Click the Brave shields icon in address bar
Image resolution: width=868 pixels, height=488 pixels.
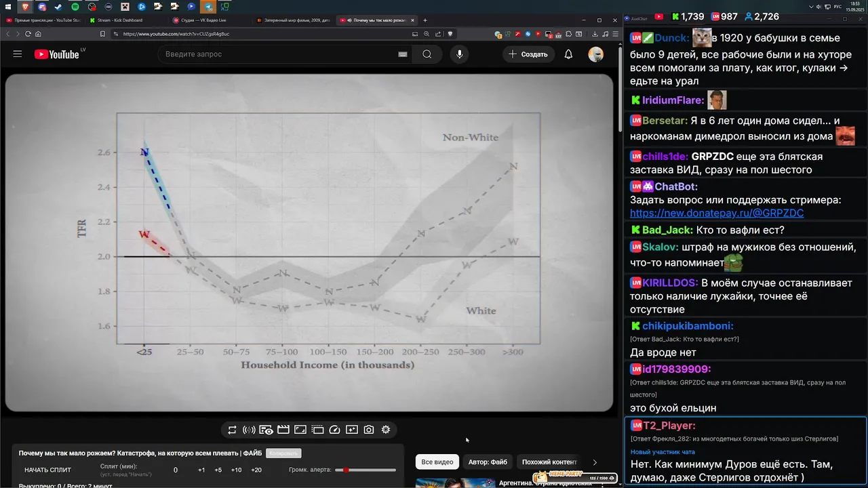[x=449, y=34]
